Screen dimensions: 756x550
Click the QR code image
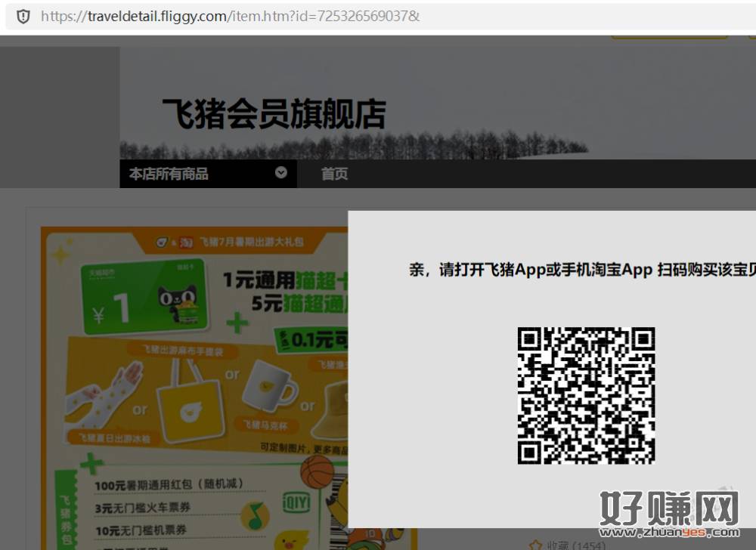pos(586,395)
